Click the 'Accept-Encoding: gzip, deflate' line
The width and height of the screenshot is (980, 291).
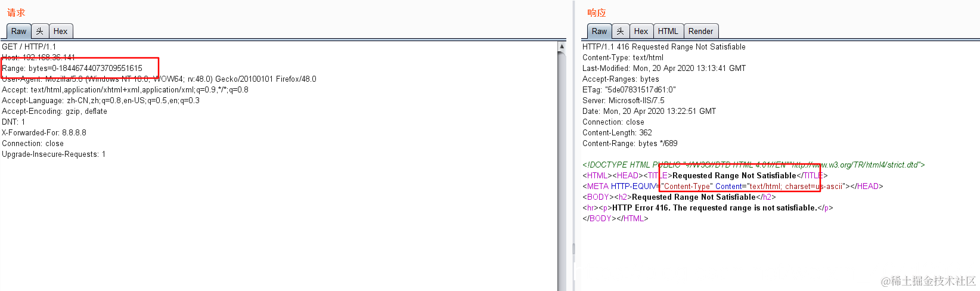point(54,111)
